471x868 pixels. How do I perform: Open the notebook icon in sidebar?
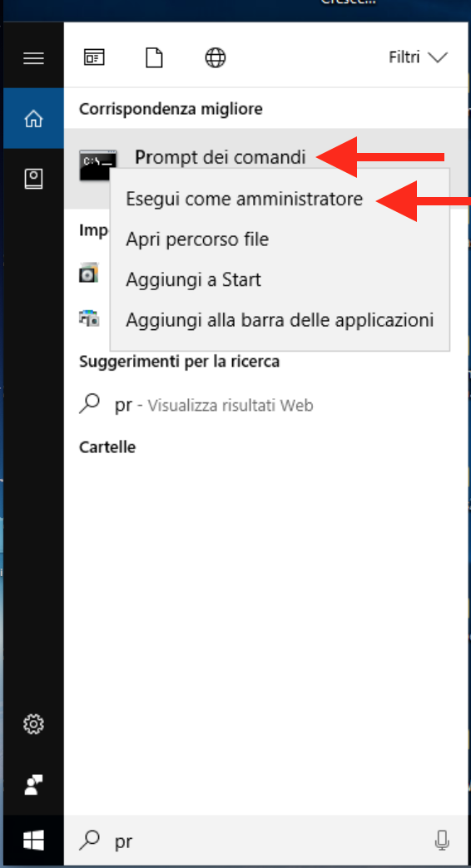click(33, 179)
